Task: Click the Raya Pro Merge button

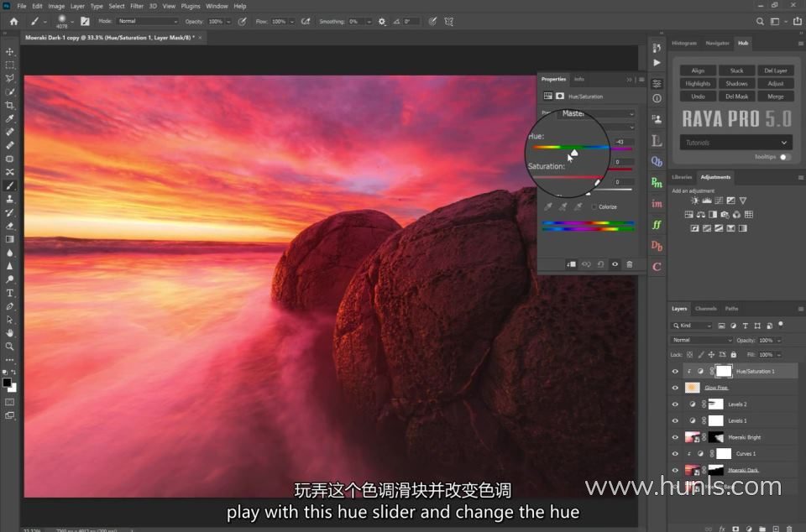Action: 775,96
